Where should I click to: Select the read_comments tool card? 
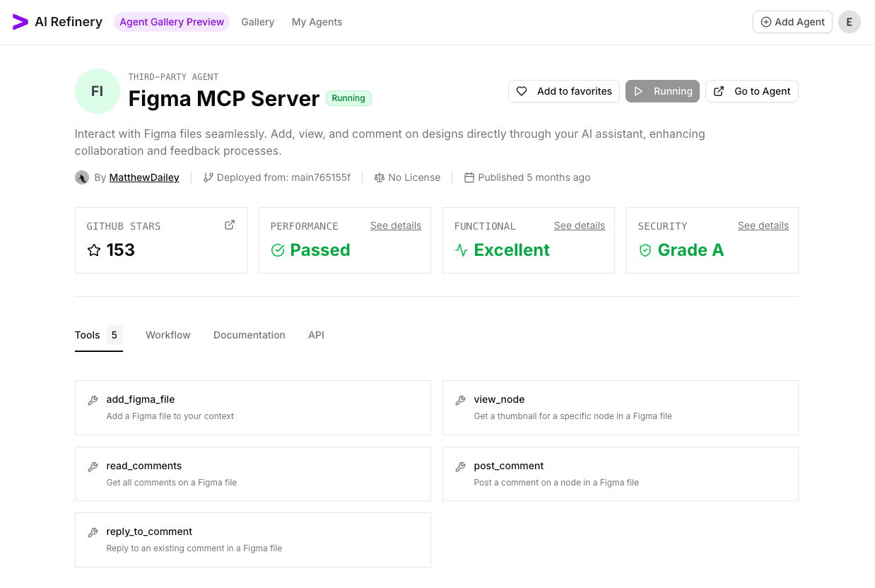pyautogui.click(x=252, y=474)
